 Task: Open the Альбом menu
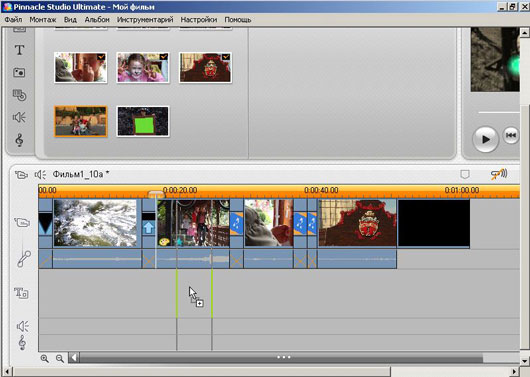97,20
